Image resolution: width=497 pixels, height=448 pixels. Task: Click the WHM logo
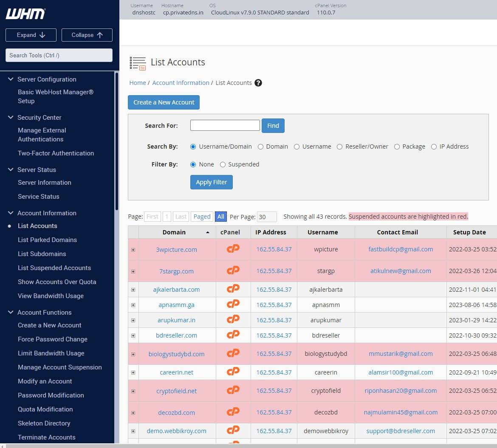click(x=25, y=14)
